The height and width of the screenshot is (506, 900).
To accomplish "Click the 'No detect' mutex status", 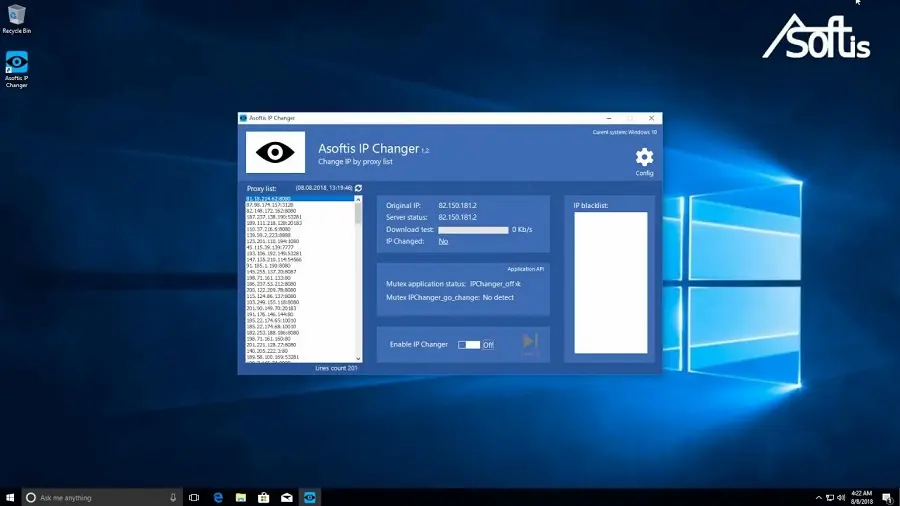I will coord(498,297).
